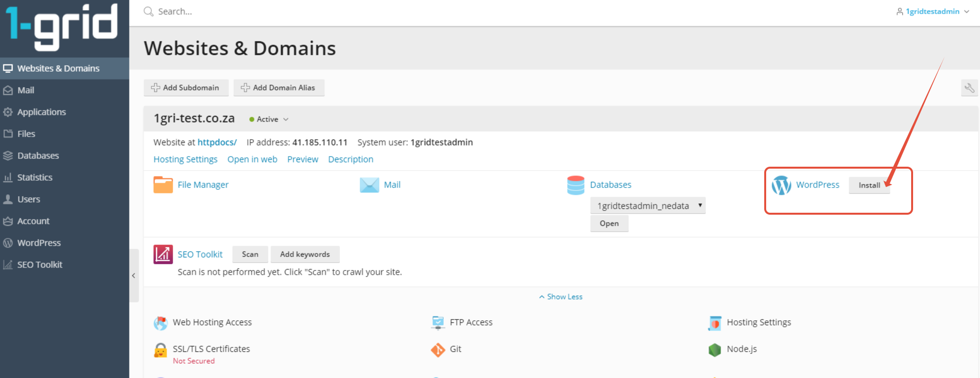The height and width of the screenshot is (378, 980).
Task: Click the Preview link
Action: coord(303,159)
